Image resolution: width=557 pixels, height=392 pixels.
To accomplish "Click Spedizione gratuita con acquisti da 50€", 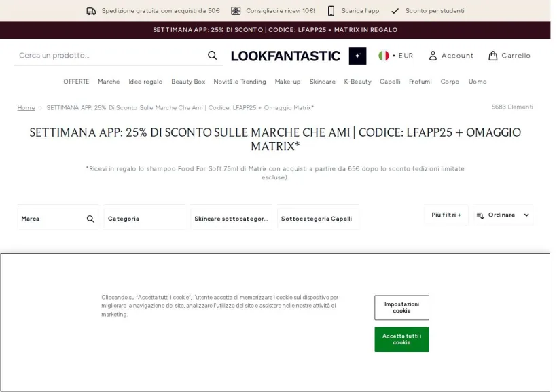I will [x=160, y=11].
